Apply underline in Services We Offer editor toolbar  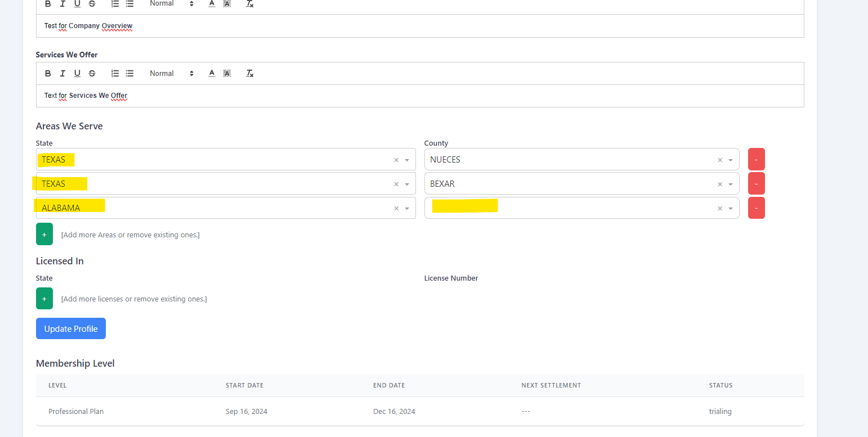(77, 74)
